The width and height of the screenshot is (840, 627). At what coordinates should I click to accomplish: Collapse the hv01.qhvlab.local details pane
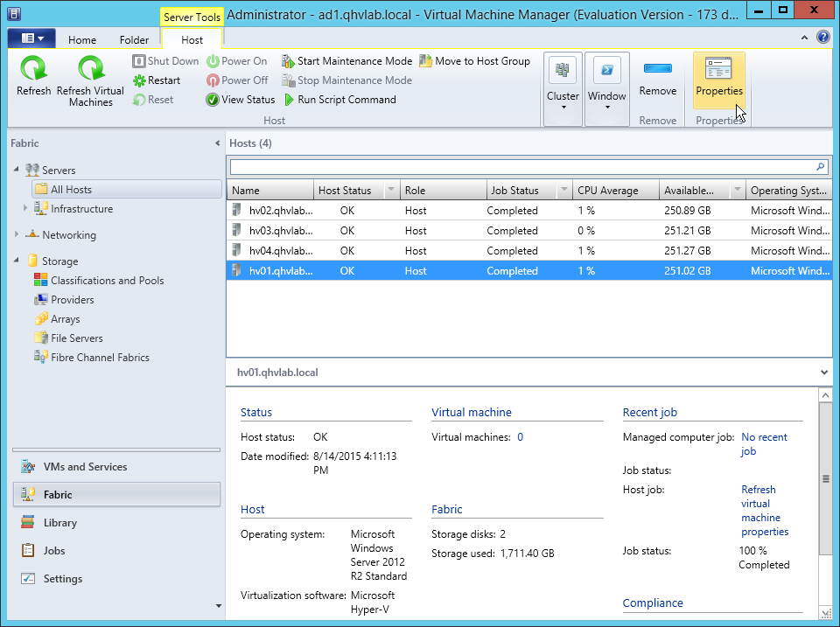tap(825, 373)
